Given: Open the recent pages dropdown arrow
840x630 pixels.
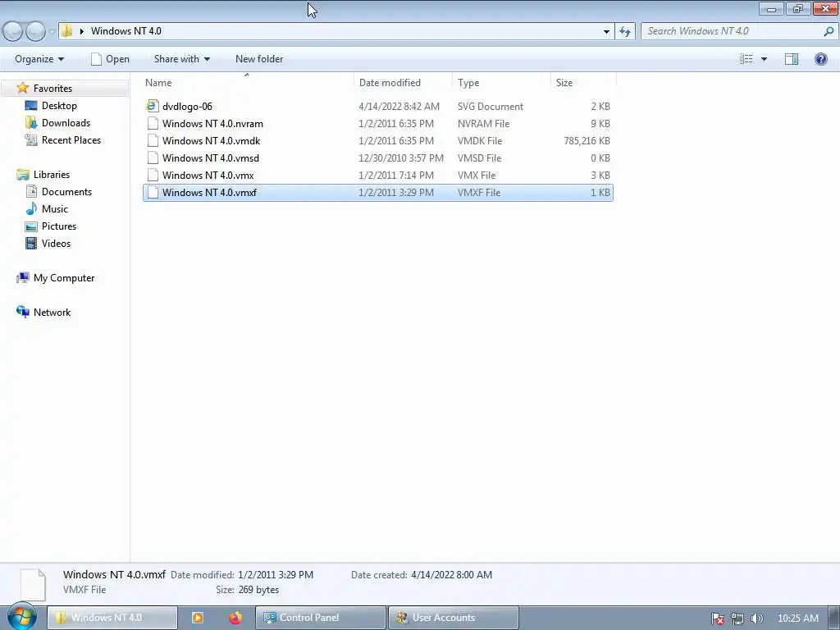Looking at the screenshot, I should pos(52,32).
